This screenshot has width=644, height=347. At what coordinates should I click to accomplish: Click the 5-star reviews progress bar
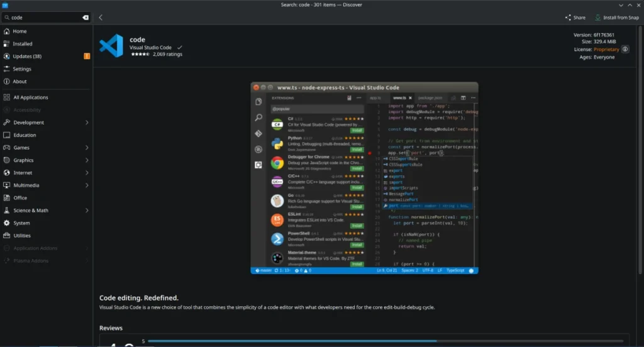386,341
